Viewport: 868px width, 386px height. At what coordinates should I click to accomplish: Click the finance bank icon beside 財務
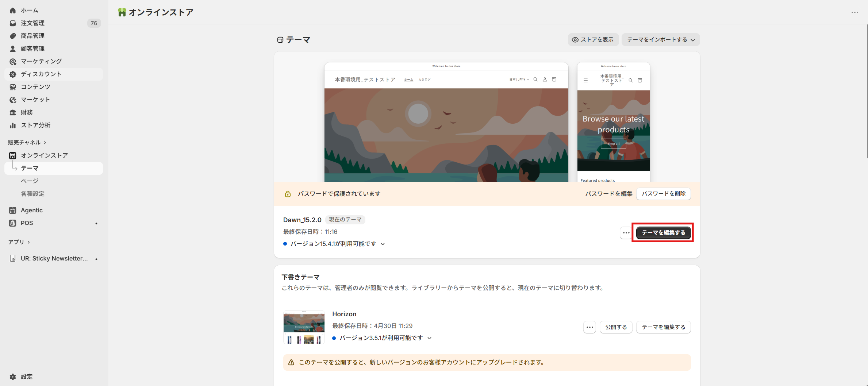13,112
